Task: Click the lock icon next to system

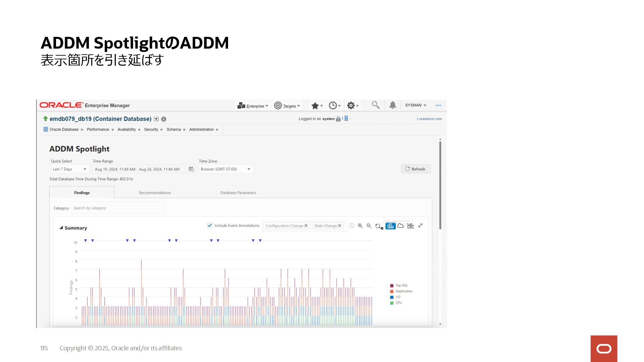Action: (x=338, y=119)
